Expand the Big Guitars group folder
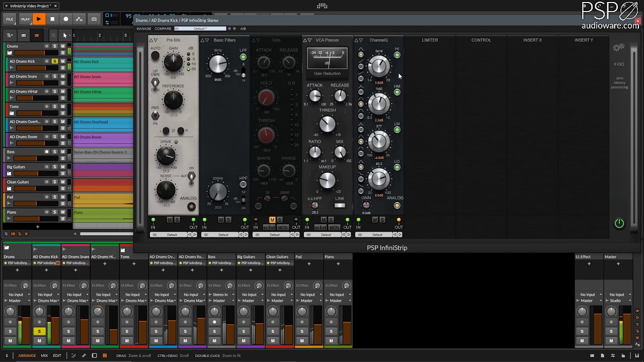This screenshot has height=362, width=644. coord(9,173)
